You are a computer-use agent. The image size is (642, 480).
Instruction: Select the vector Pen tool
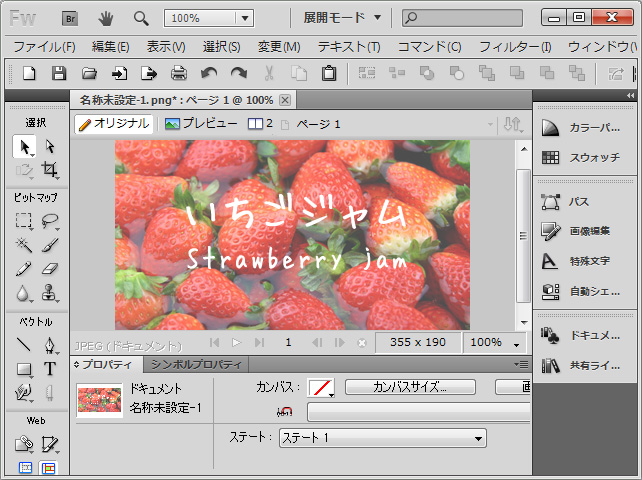tap(50, 345)
